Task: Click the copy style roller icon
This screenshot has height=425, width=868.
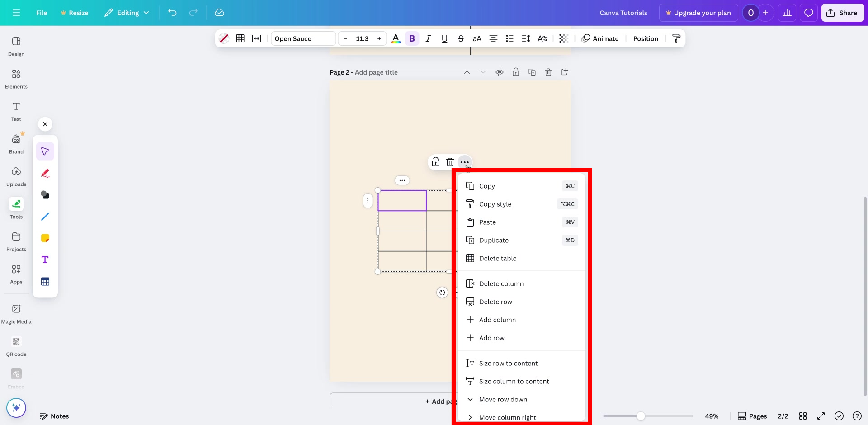Action: [676, 38]
